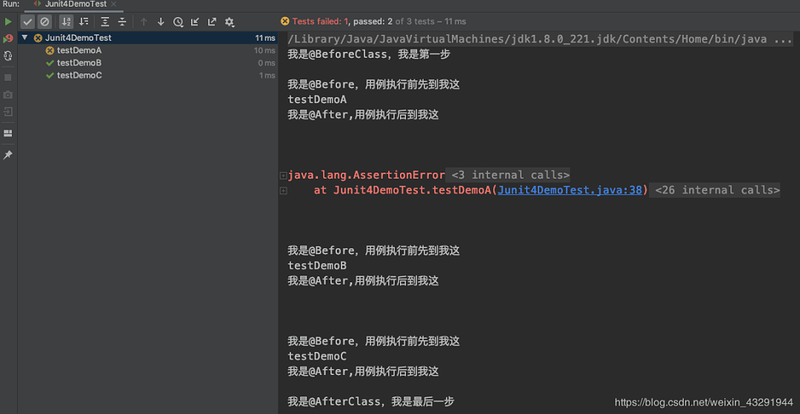Click the Toggle auto-test icon

point(8,57)
